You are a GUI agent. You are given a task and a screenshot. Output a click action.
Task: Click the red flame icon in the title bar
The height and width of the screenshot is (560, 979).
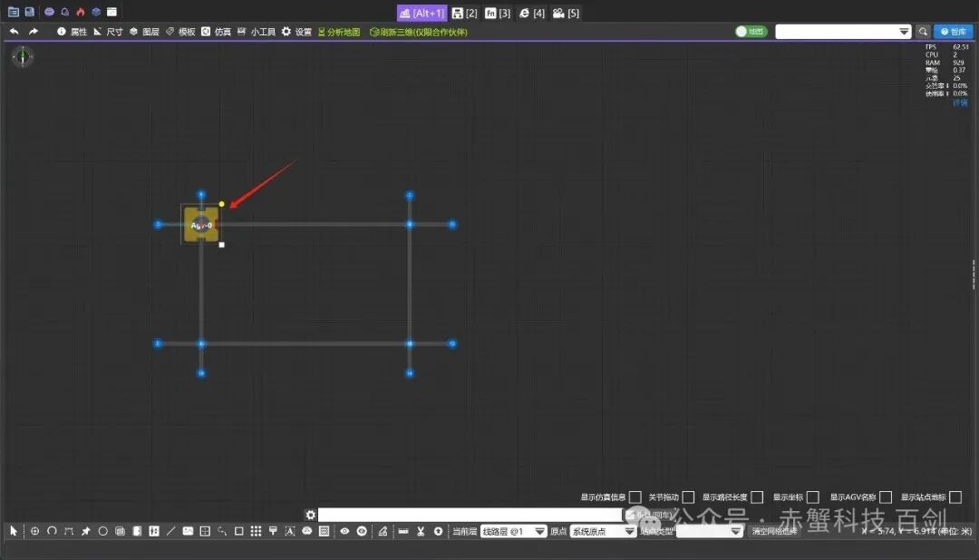pos(81,12)
